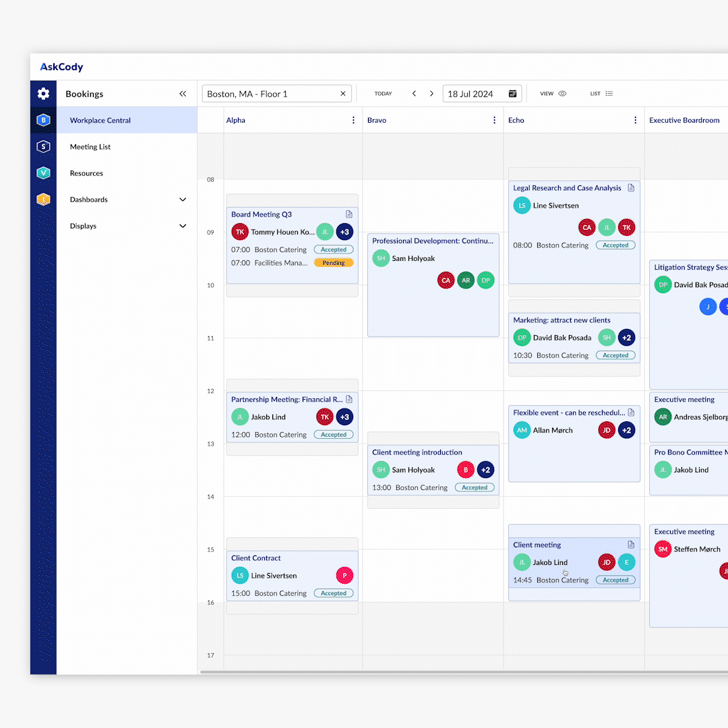Viewport: 728px width, 728px height.
Task: Select Resources in the sidebar
Action: tap(86, 173)
